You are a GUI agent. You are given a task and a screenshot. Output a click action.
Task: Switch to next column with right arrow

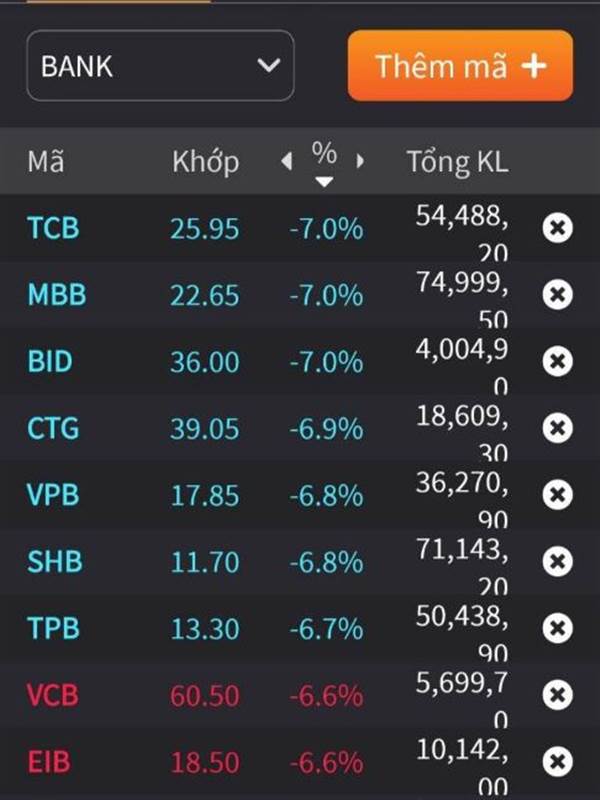[360, 161]
